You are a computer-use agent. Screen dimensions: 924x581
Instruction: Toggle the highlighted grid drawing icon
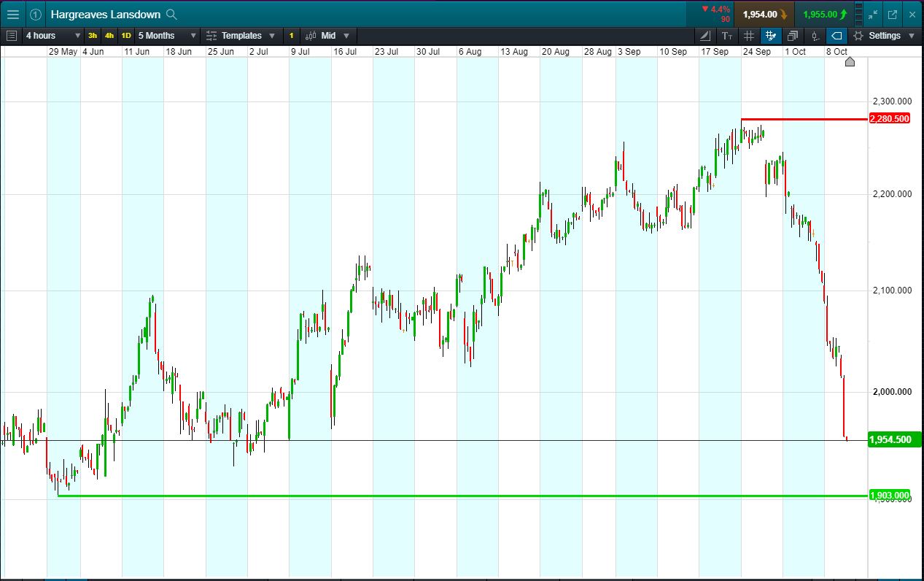[770, 35]
